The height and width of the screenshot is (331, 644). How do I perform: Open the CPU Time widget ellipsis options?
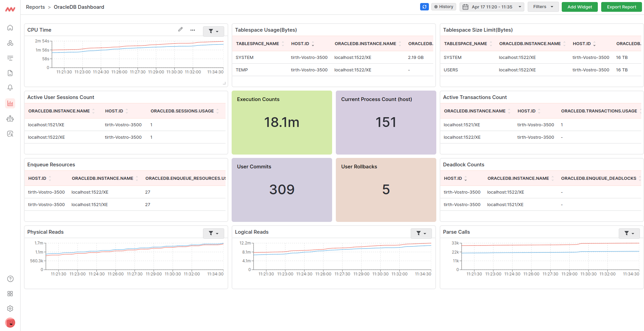point(193,30)
